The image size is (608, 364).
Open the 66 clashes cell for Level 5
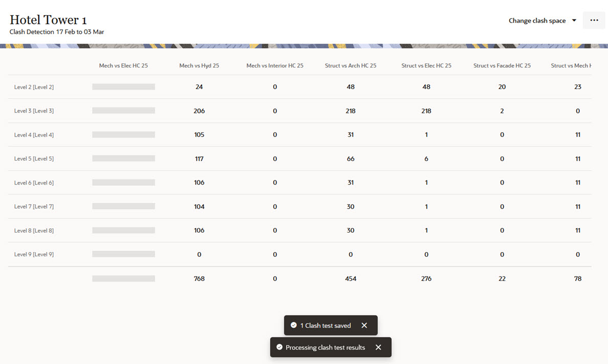point(351,159)
